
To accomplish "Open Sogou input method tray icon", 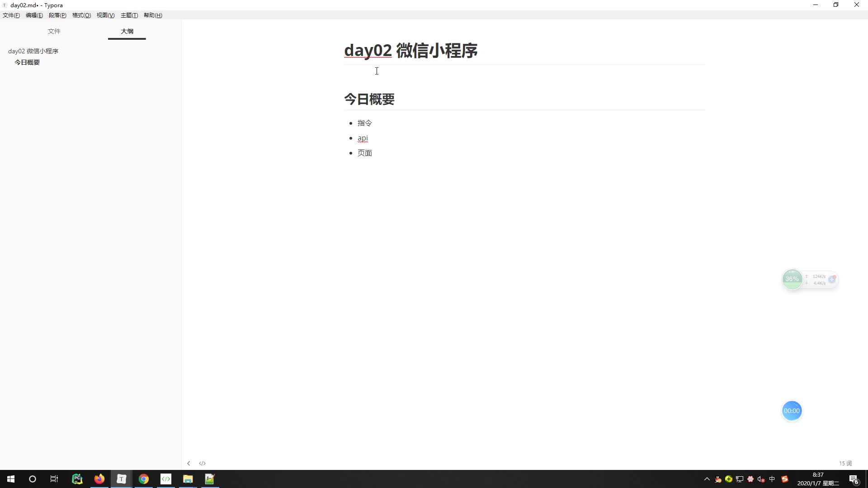I will [785, 479].
